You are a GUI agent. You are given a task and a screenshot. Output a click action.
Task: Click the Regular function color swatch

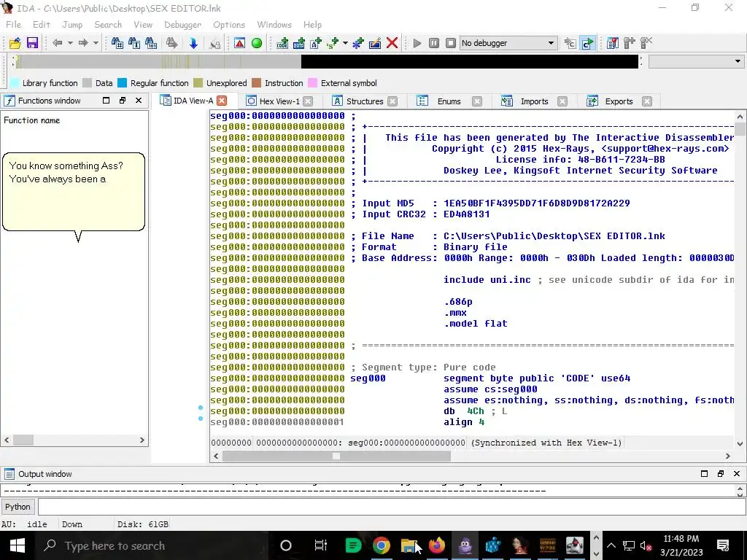click(x=123, y=83)
